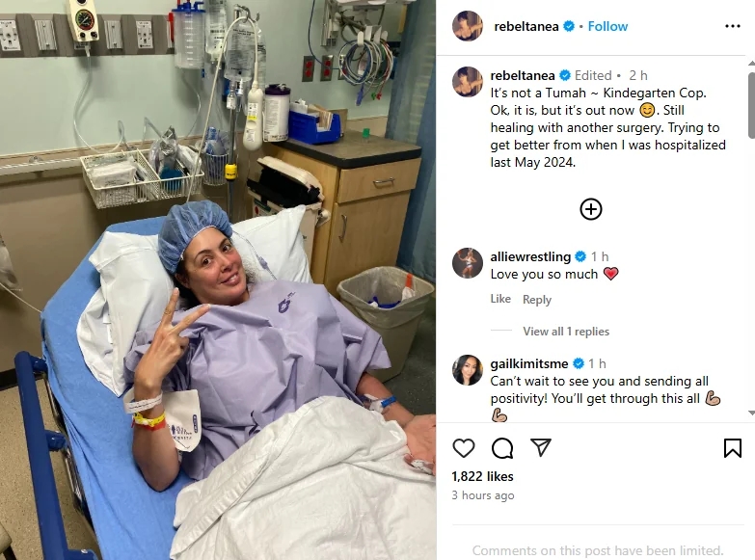Like the post with the heart icon
755x560 pixels.
click(x=464, y=448)
